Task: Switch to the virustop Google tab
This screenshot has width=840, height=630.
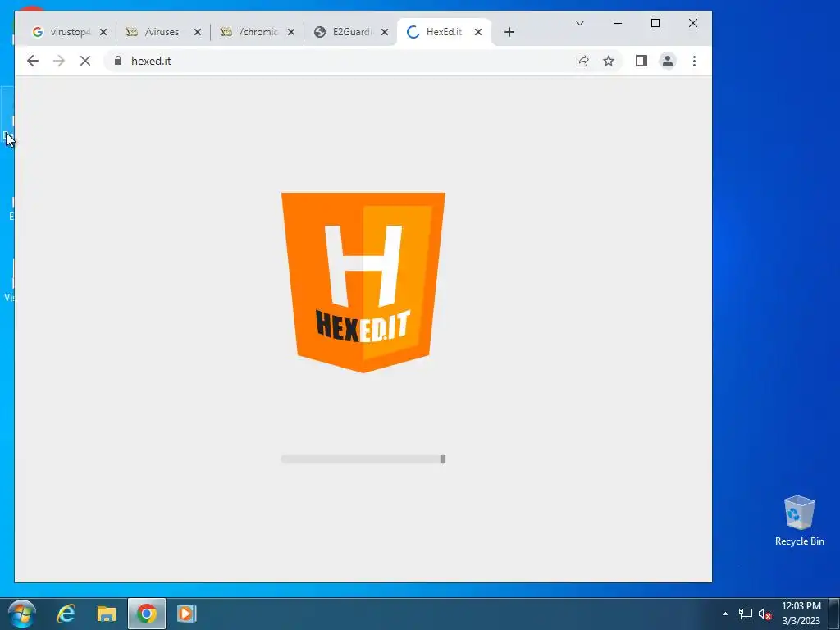Action: (69, 32)
